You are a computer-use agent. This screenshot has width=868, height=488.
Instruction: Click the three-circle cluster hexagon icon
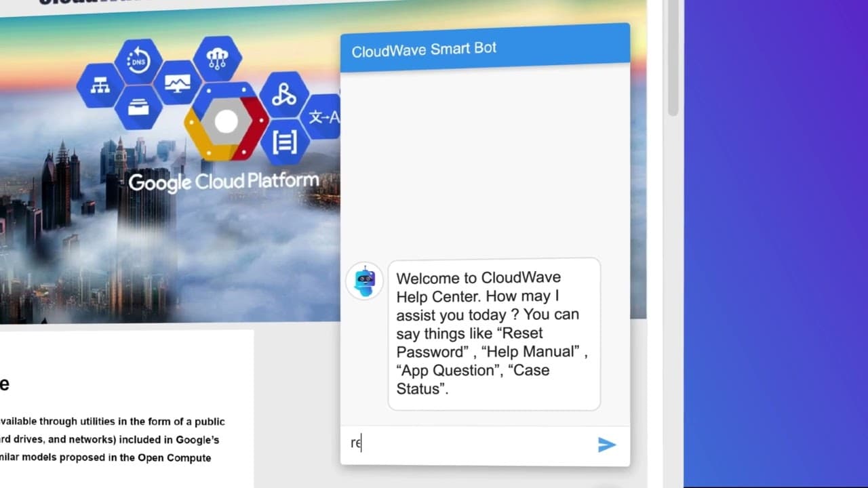click(284, 95)
